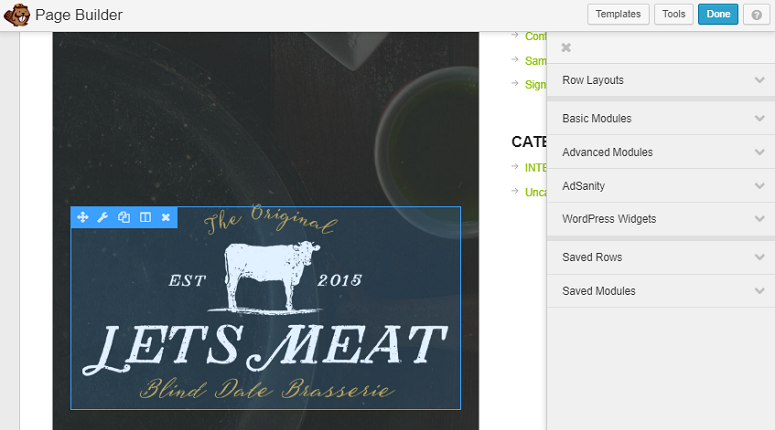Click the chevron beside AdSanity
This screenshot has width=775, height=430.
[x=760, y=186]
